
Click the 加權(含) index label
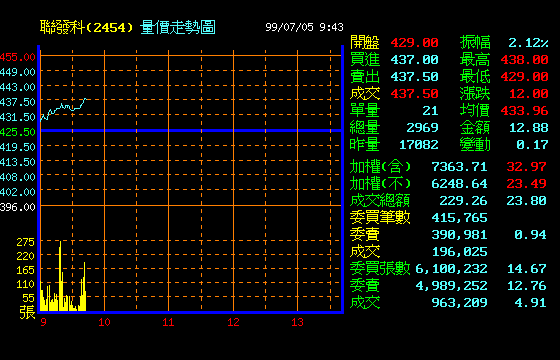380,166
